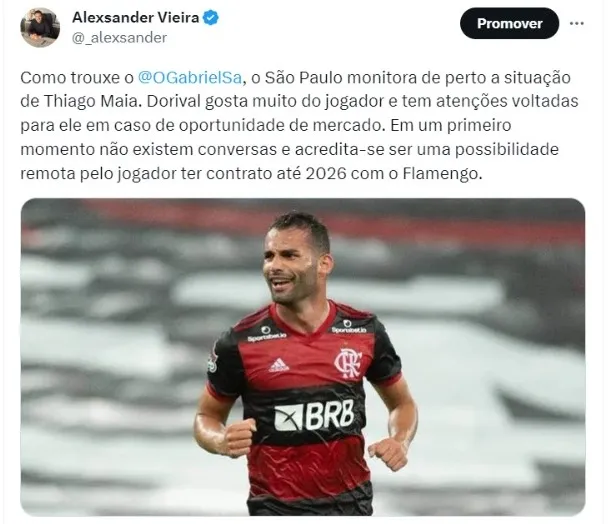Click the words "Thiago Maia" in tweet
This screenshot has height=524, width=608.
click(90, 101)
